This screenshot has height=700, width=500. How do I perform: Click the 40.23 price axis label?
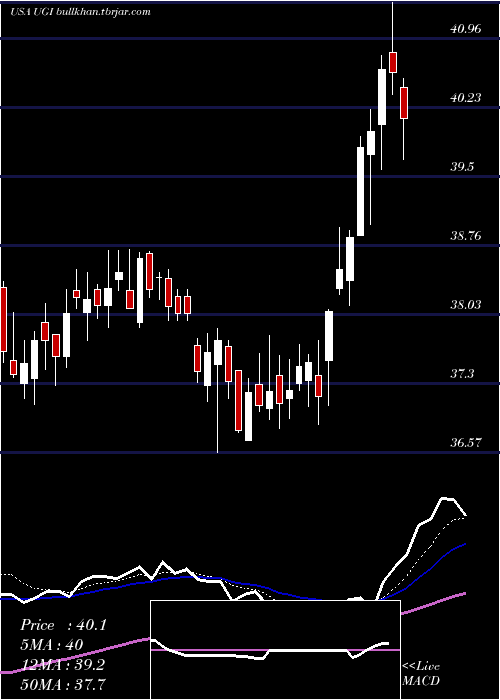tap(466, 98)
